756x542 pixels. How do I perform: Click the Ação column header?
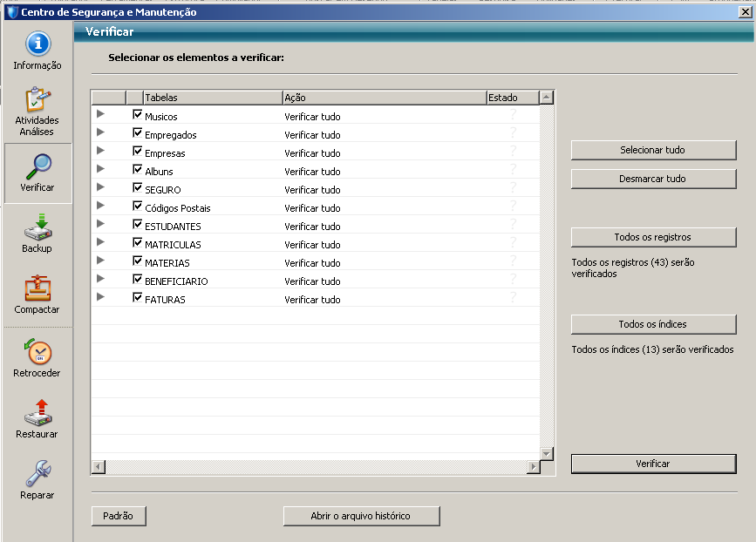(384, 98)
